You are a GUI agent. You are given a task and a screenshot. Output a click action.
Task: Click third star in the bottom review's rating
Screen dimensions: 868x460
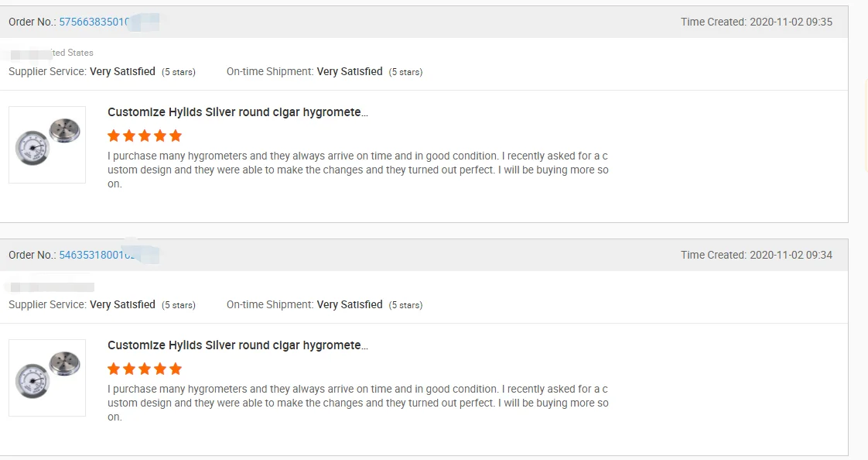[145, 369]
